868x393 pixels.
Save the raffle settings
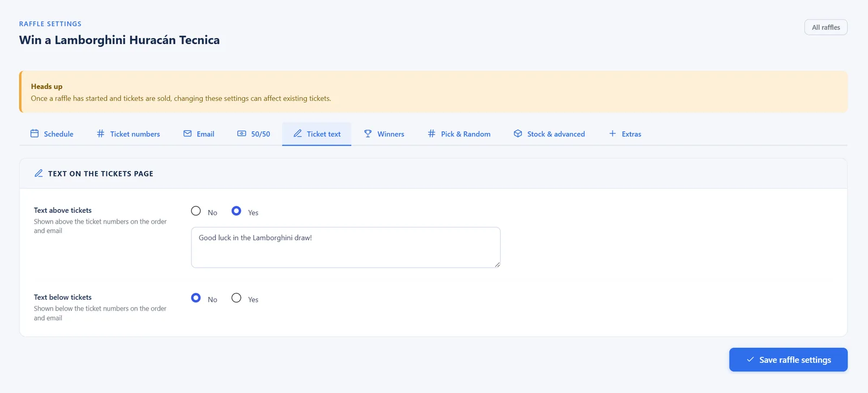788,360
